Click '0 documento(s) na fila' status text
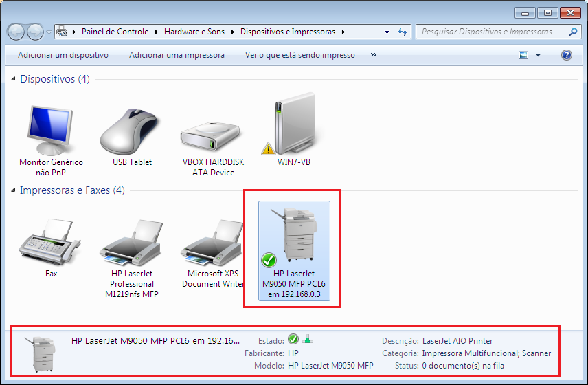The image size is (588, 385). (x=463, y=366)
